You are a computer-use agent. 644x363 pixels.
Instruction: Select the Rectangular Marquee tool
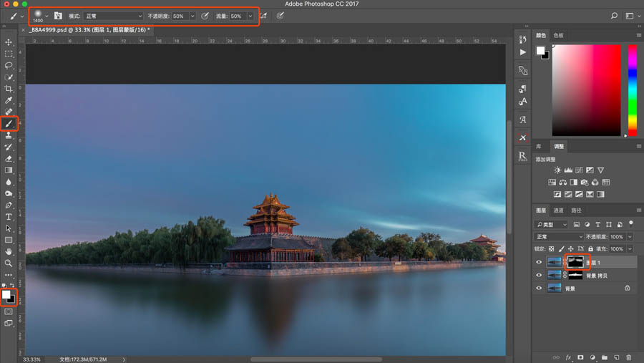[x=9, y=54]
